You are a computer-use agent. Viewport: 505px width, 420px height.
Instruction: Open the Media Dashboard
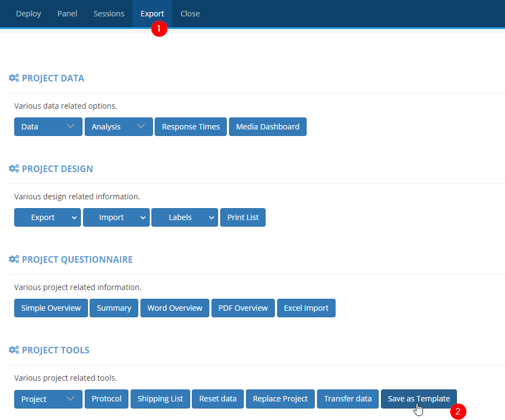click(x=267, y=126)
